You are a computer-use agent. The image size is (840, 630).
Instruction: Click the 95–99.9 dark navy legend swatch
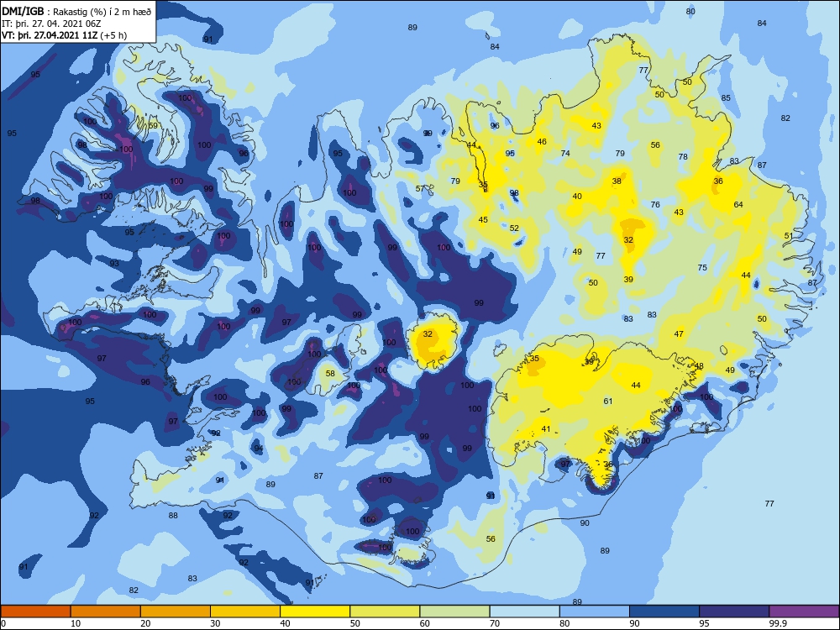coord(734,612)
